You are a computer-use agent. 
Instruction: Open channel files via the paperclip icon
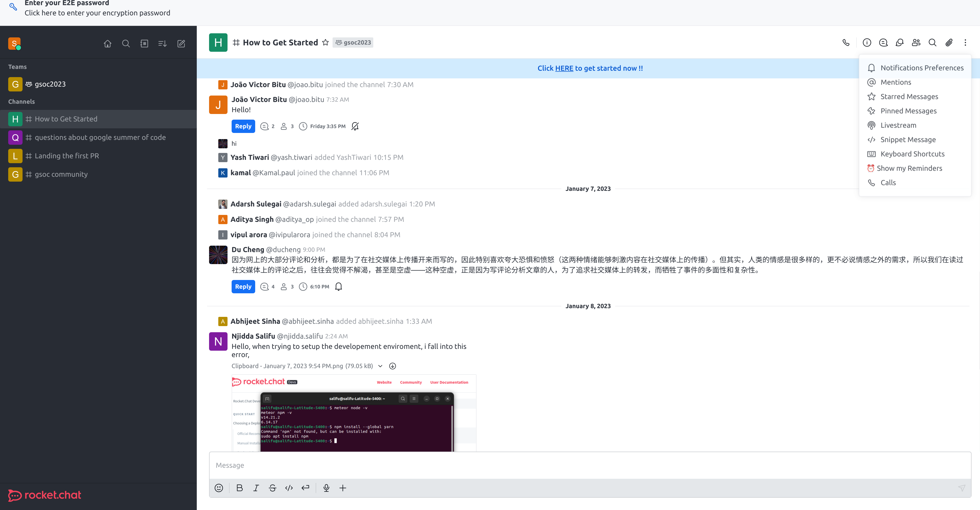click(x=949, y=43)
